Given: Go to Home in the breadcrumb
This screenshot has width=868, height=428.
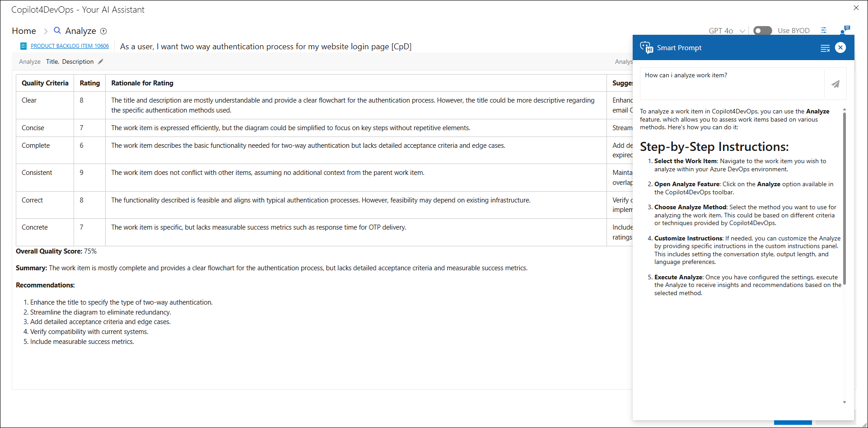Looking at the screenshot, I should tap(24, 31).
